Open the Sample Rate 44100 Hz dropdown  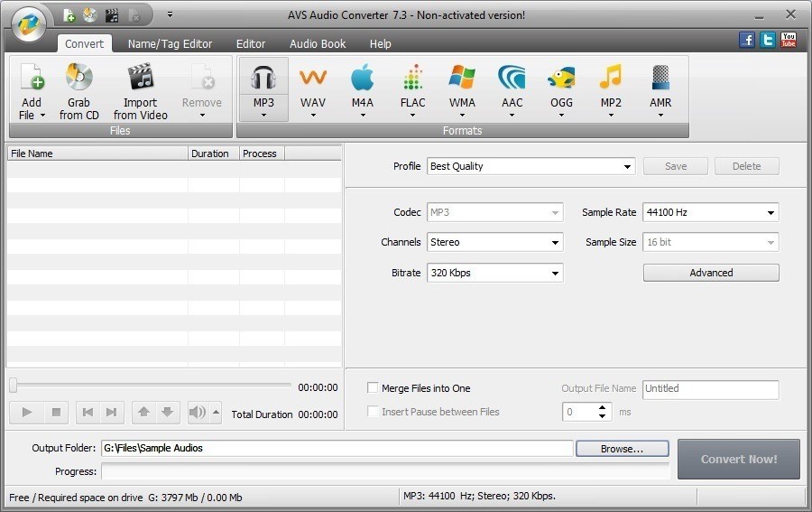711,212
